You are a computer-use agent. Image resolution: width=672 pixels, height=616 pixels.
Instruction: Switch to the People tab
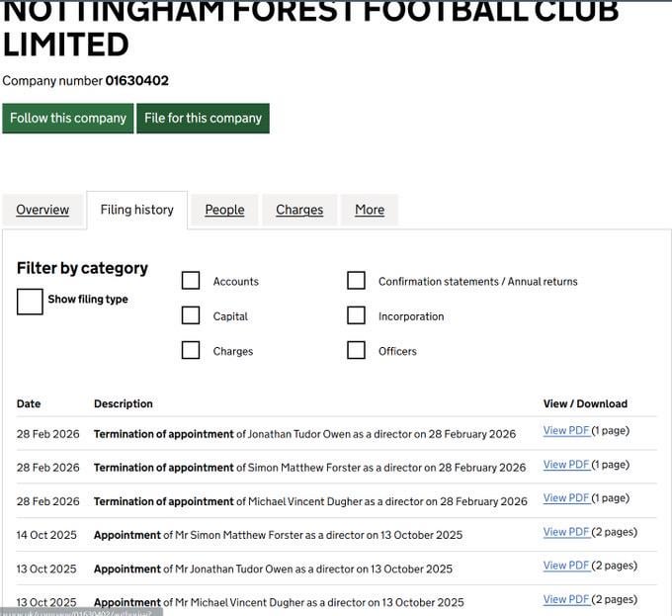(224, 210)
